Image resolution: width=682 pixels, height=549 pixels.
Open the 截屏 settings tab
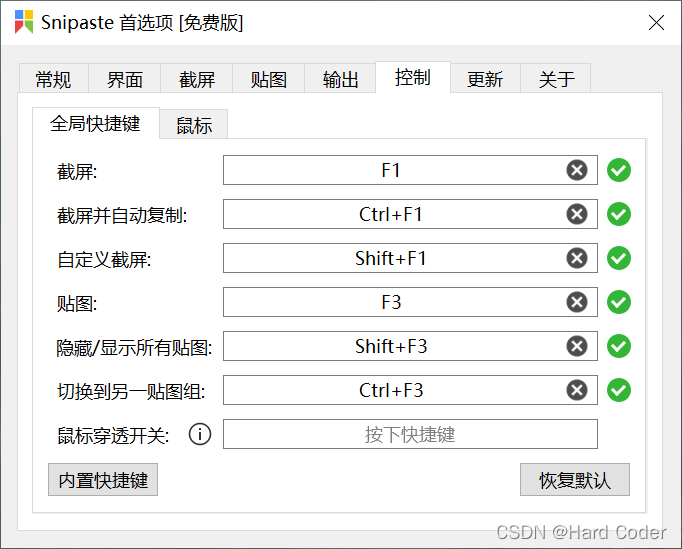click(x=197, y=79)
